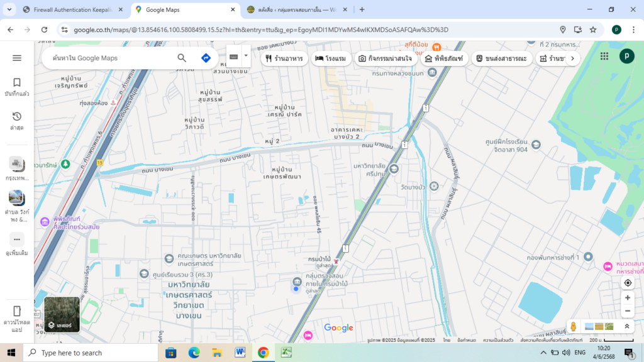
Task: Click the วัดบางบัว temple marker
Action: (x=434, y=186)
